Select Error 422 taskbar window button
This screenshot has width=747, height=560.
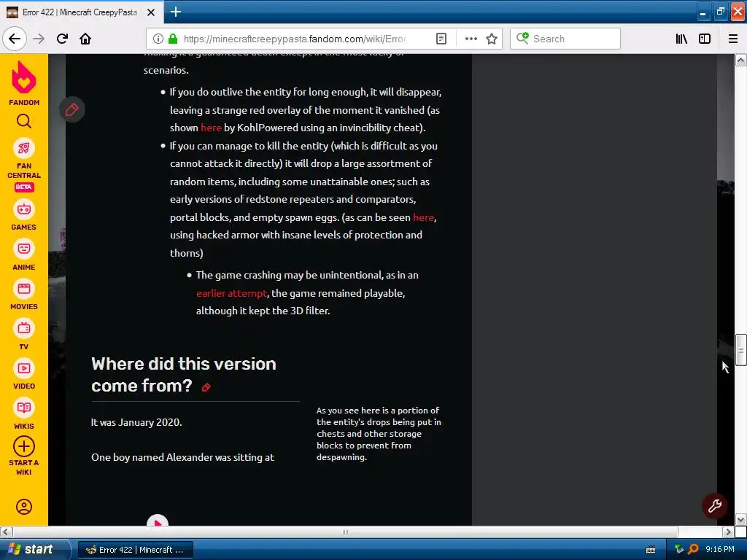tap(135, 550)
